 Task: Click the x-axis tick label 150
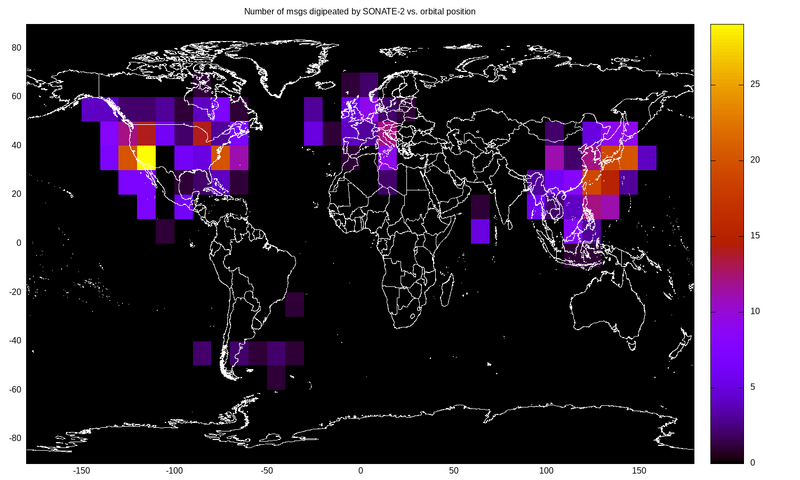point(638,471)
